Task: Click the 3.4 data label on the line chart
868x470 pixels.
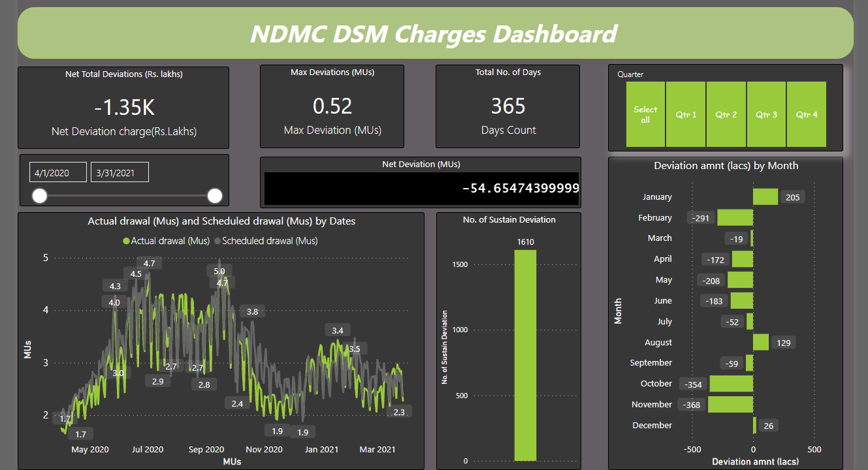Action: tap(337, 331)
